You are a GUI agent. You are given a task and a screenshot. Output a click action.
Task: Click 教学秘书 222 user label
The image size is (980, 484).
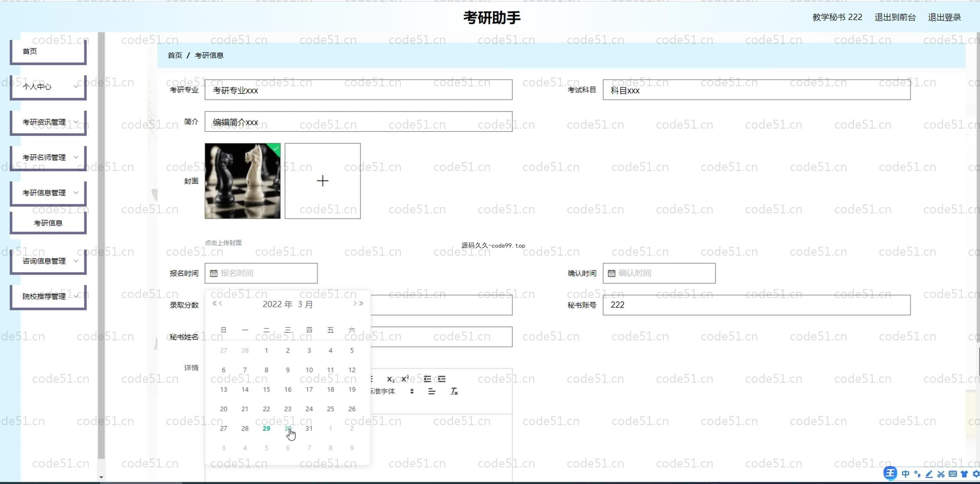tap(837, 17)
